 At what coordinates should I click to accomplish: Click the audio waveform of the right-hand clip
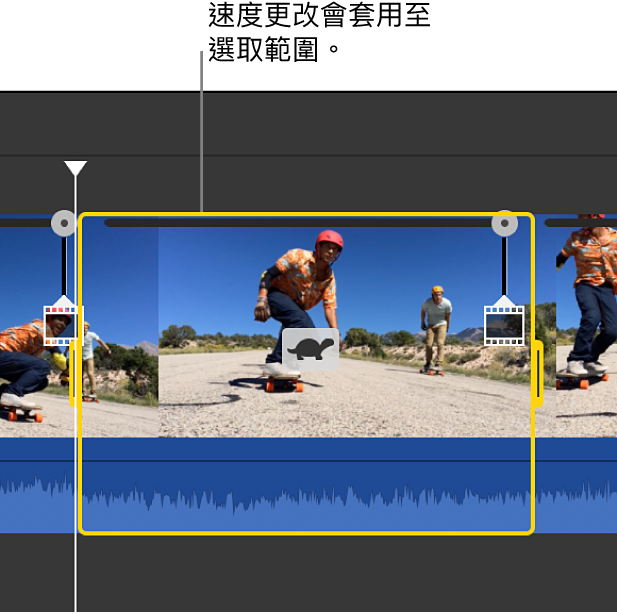[578, 500]
